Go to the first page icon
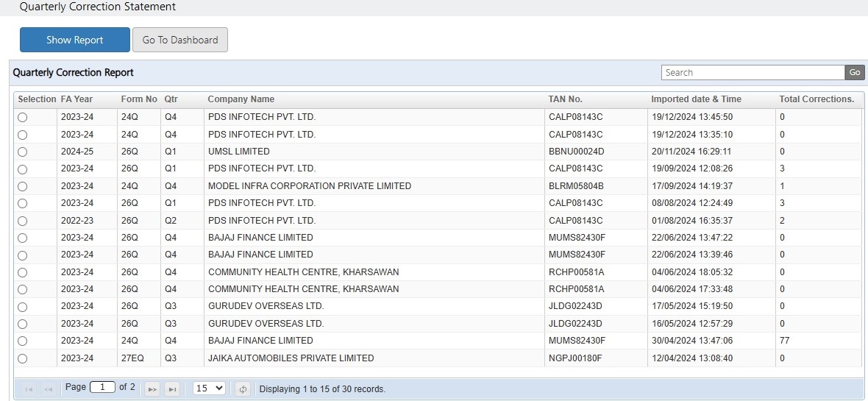The width and height of the screenshot is (868, 401). click(29, 389)
